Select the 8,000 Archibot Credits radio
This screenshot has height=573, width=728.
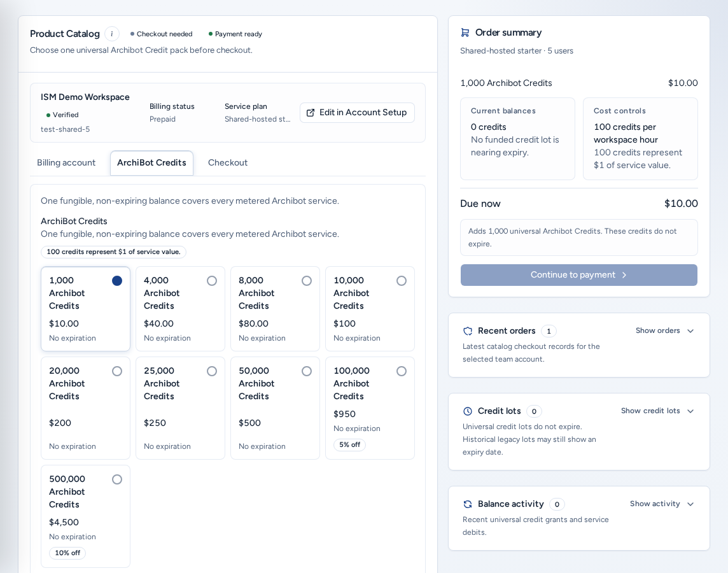(307, 281)
